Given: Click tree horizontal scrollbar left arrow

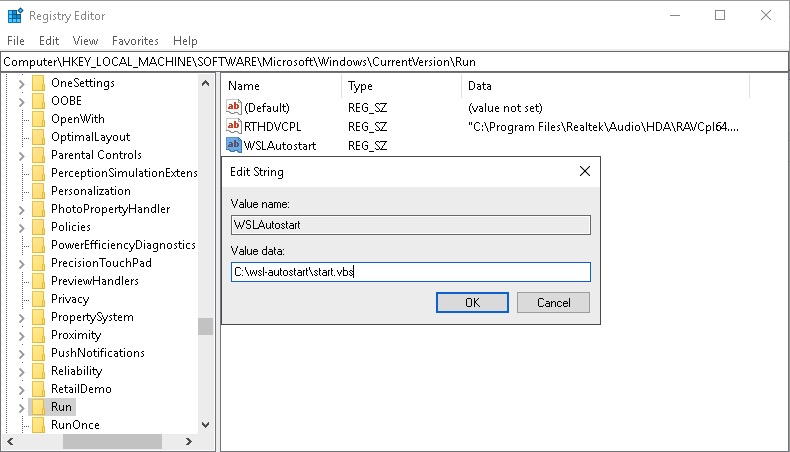Looking at the screenshot, I should coord(10,441).
